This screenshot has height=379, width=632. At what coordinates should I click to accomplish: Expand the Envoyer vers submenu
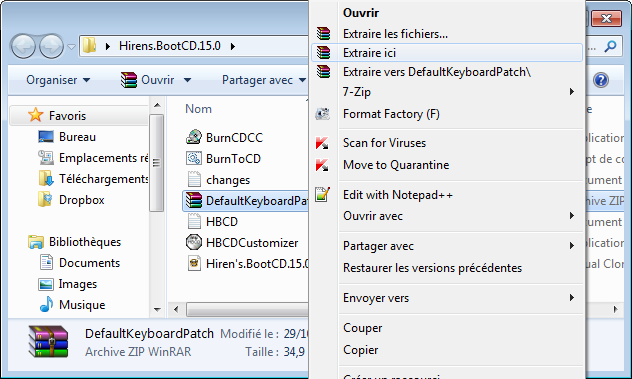pos(572,298)
